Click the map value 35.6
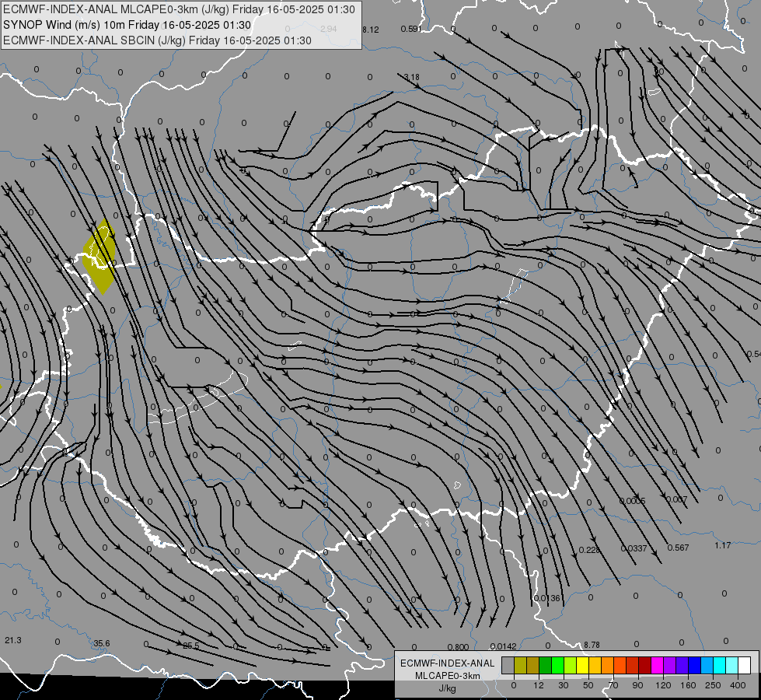The height and width of the screenshot is (700, 761). (101, 643)
